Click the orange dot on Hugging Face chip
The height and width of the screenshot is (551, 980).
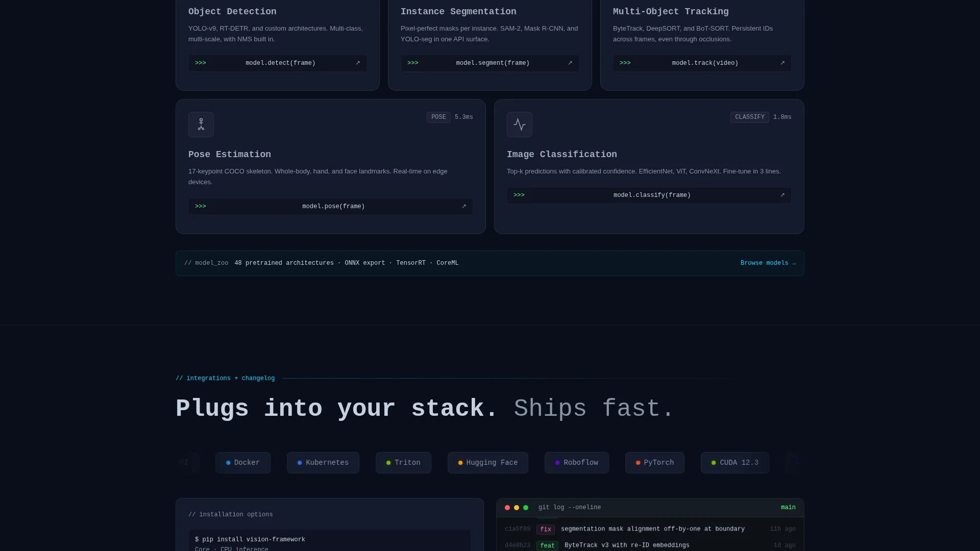(x=460, y=463)
